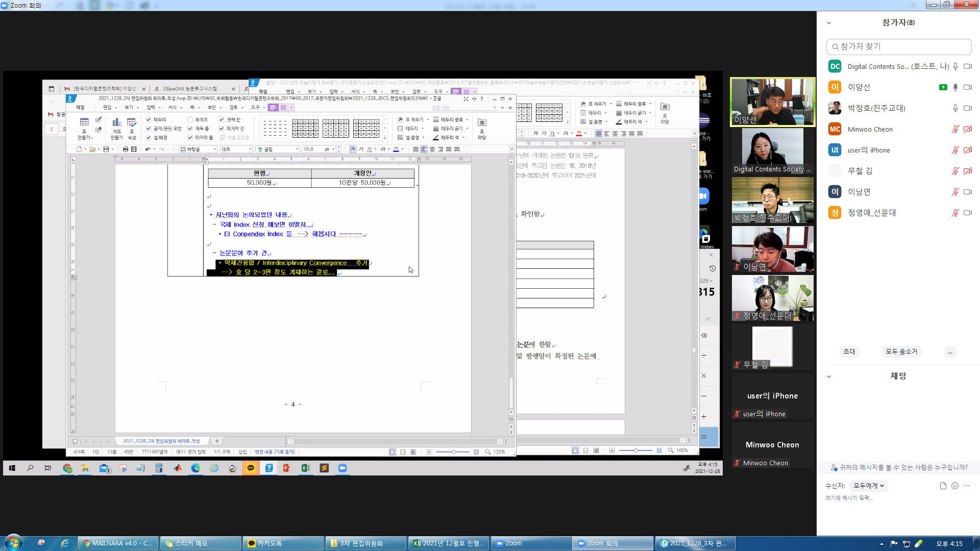The image size is (980, 551).
Task: Toggle the 마지막 칸 checkbox
Action: (x=222, y=129)
